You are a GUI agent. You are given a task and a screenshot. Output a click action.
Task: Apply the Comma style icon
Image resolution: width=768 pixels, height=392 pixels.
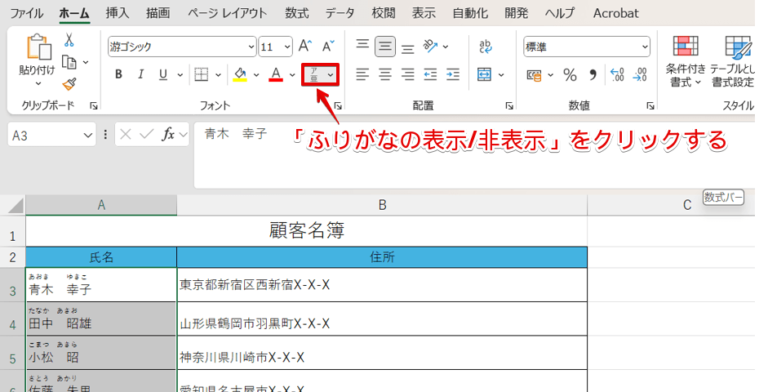[x=593, y=75]
